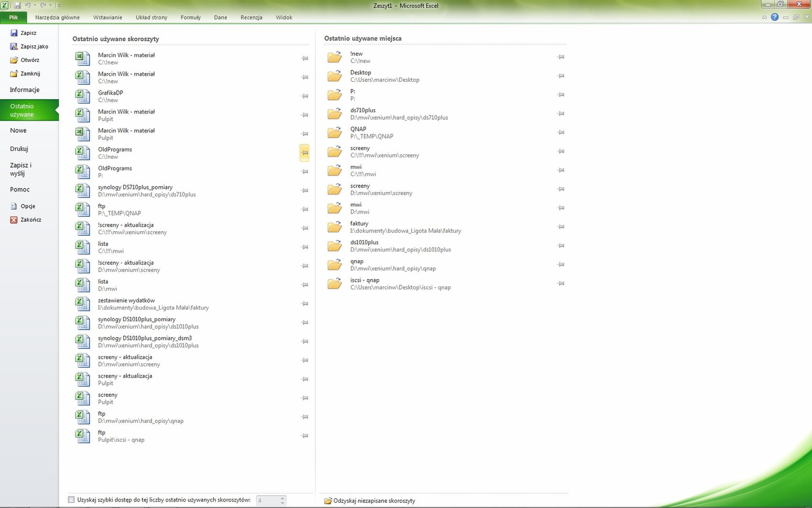
Task: Click the Zapisz save icon in sidebar
Action: coord(14,33)
